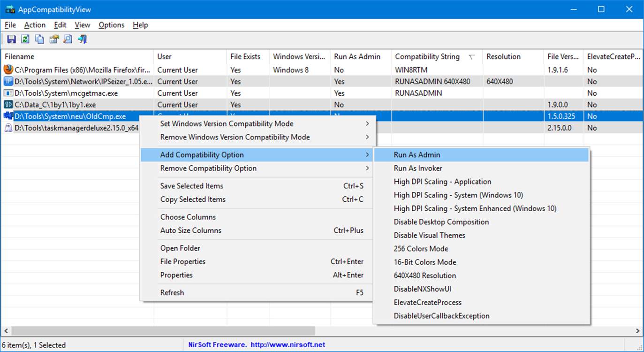Sort by the User column header
This screenshot has height=352, width=644.
click(190, 57)
